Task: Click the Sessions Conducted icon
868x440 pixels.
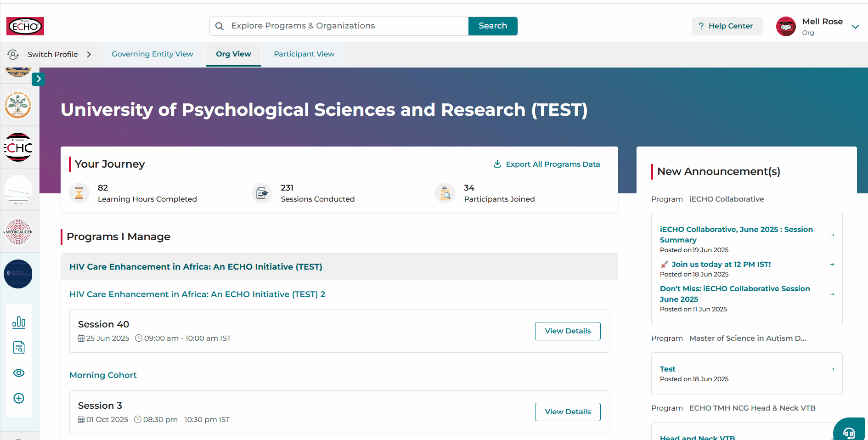Action: tap(262, 193)
